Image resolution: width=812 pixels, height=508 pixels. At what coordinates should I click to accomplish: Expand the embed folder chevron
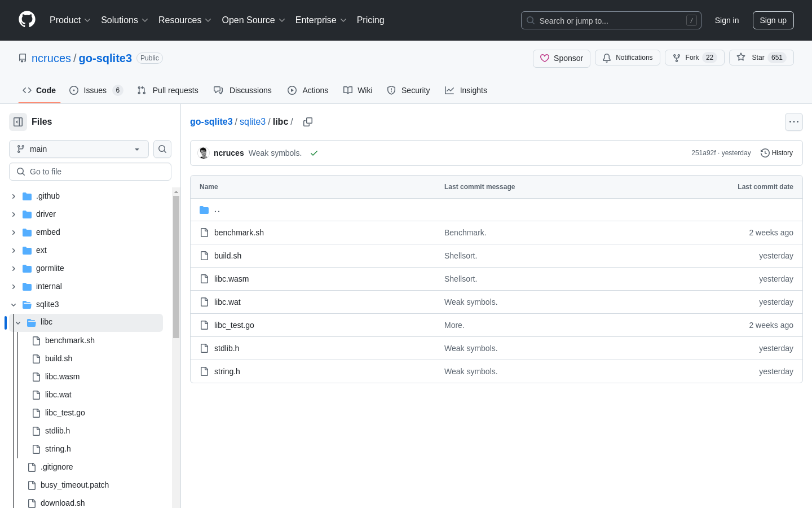14,233
